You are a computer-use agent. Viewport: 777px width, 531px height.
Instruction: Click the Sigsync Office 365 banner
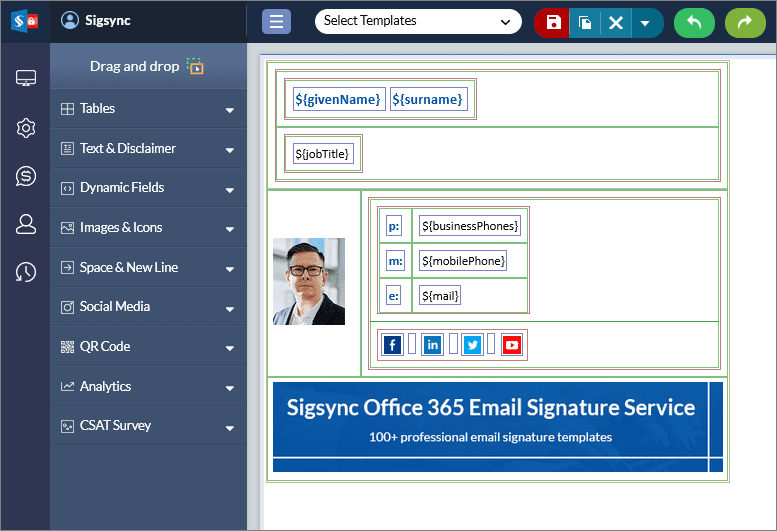point(490,420)
